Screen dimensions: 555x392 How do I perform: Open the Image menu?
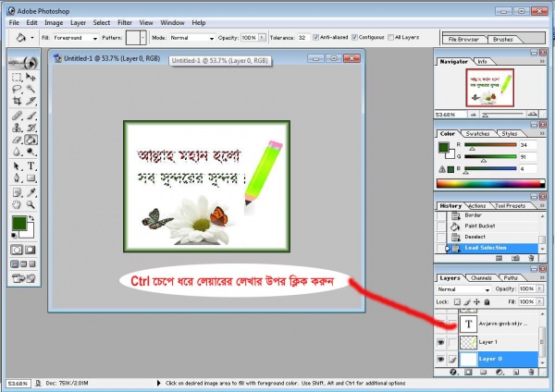54,22
